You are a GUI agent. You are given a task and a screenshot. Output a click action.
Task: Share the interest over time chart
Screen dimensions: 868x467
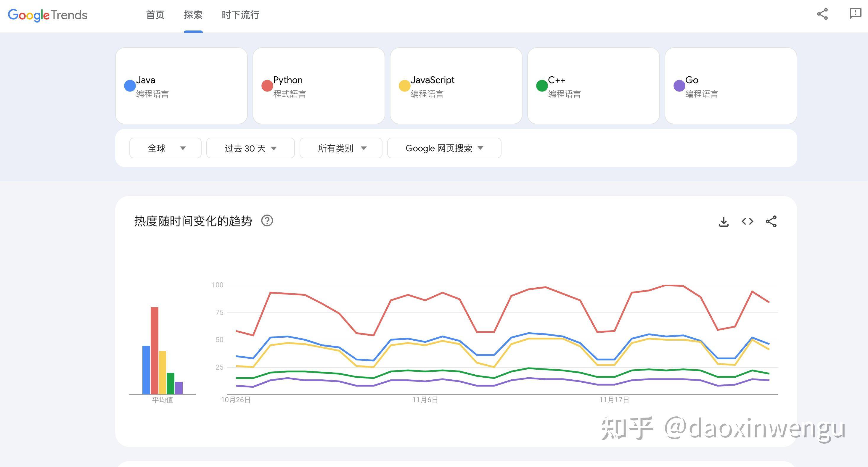tap(771, 221)
